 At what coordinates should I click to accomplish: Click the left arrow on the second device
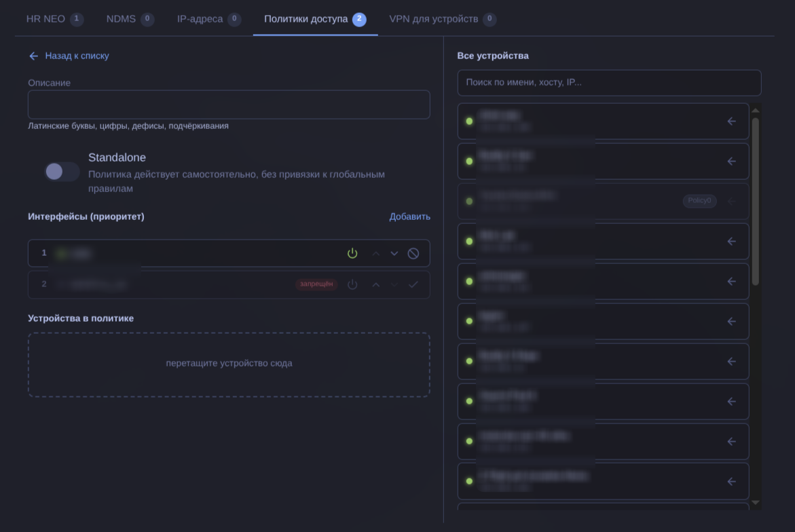(731, 161)
